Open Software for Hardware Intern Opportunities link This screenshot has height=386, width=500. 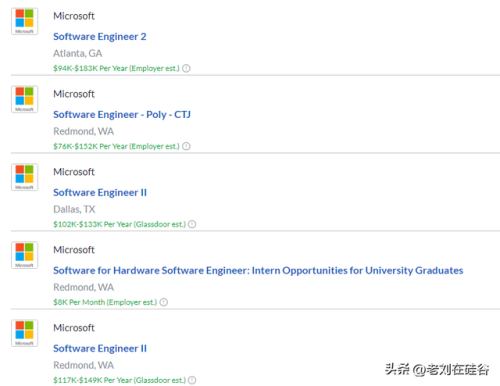click(258, 270)
